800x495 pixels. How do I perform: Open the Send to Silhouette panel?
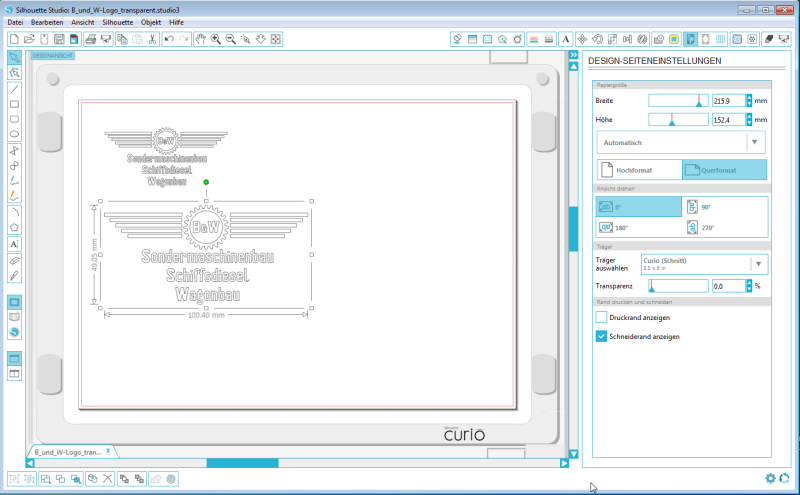click(x=784, y=39)
